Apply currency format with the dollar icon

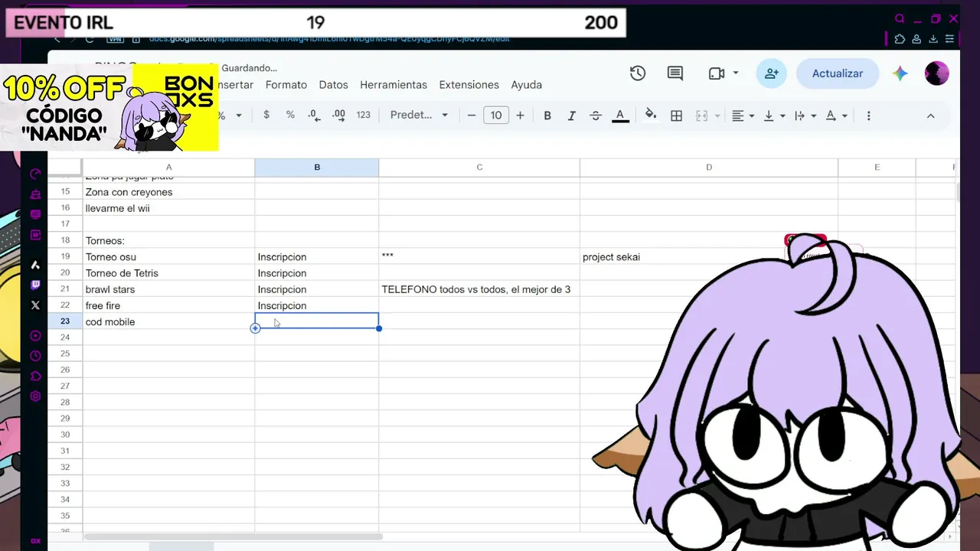pyautogui.click(x=266, y=115)
